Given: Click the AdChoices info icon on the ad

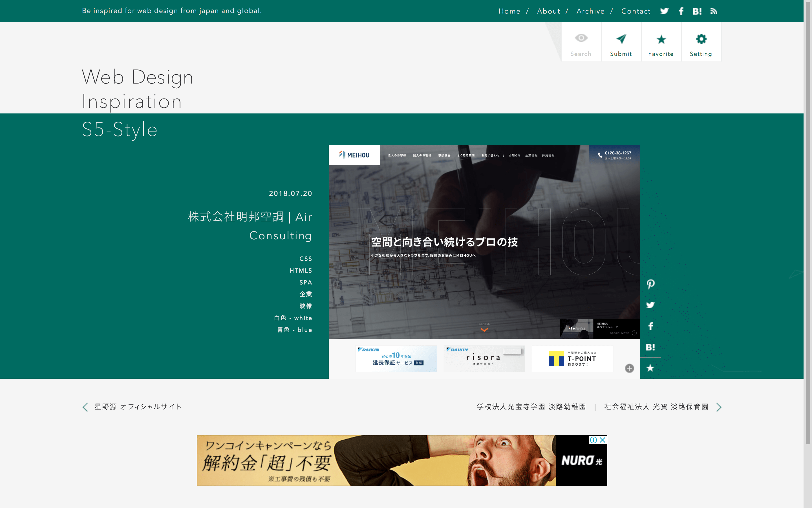Looking at the screenshot, I should click(593, 440).
